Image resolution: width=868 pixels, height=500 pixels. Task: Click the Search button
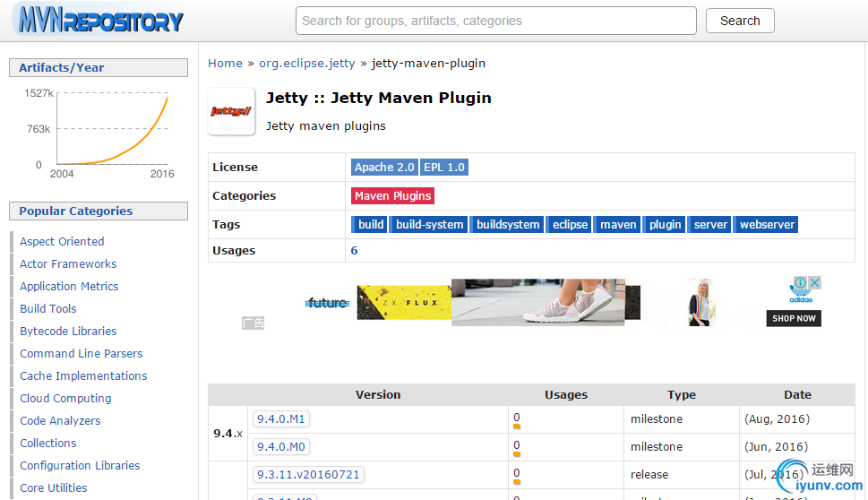click(740, 21)
